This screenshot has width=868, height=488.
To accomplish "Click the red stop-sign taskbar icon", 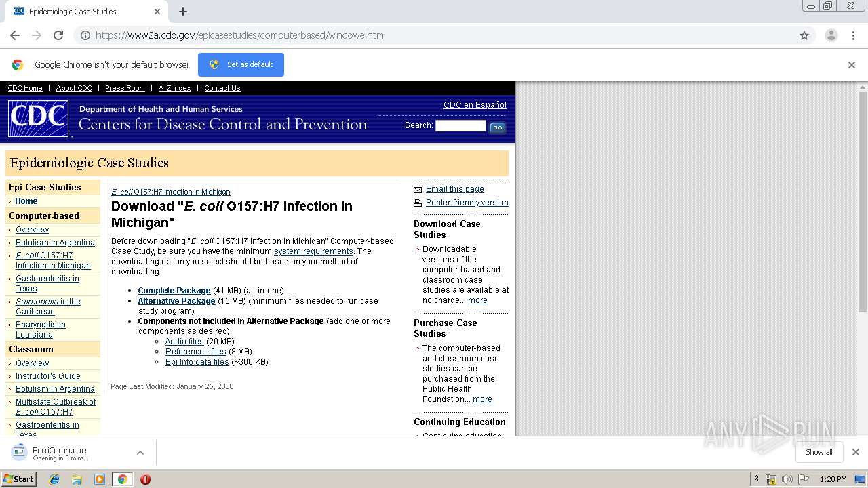I will click(x=145, y=479).
